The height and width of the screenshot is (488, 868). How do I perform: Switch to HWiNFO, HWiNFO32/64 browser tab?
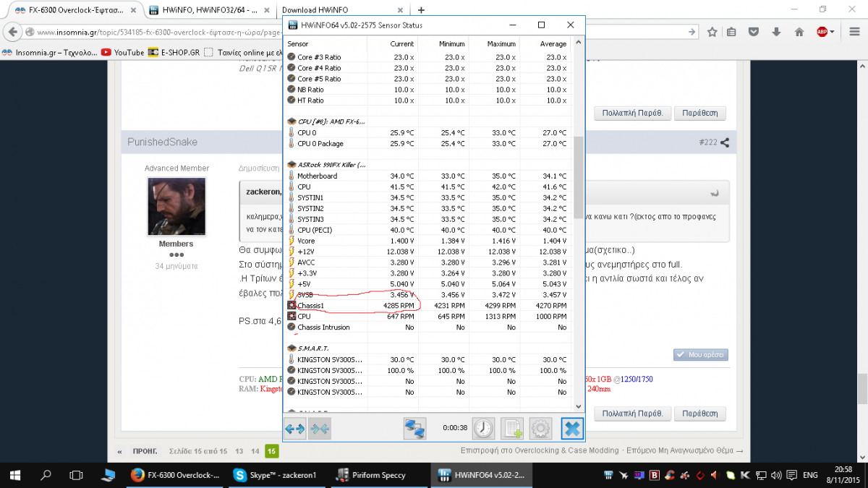click(x=209, y=10)
